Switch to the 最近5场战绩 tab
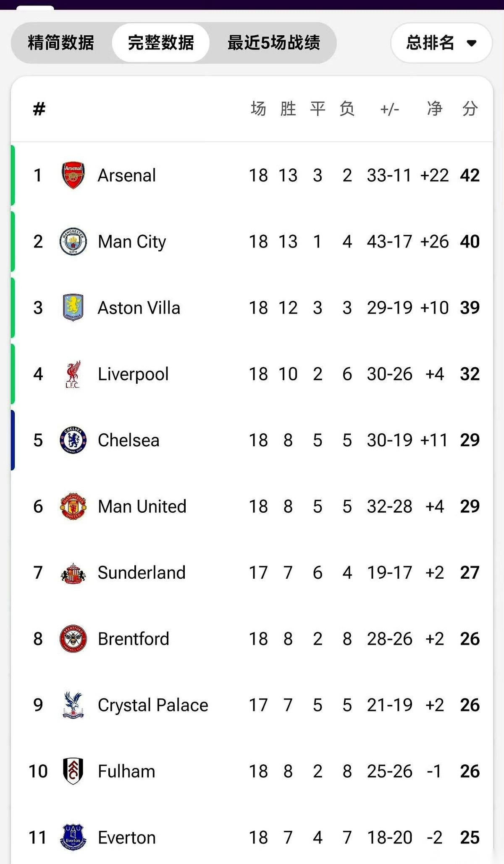This screenshot has height=864, width=504. [274, 43]
